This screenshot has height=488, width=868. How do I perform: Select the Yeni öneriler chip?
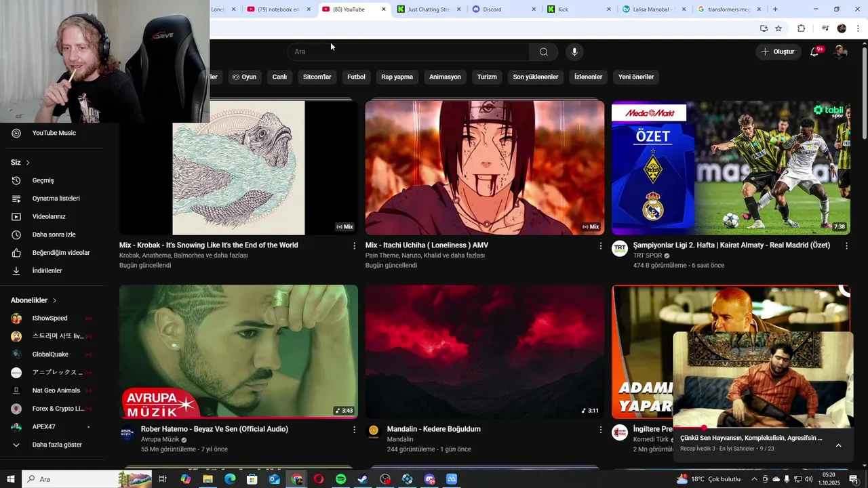[636, 77]
